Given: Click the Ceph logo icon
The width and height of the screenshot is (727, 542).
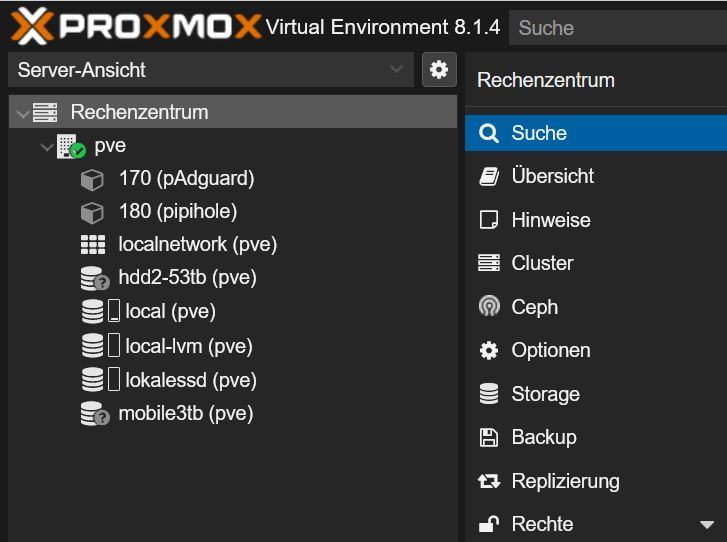Looking at the screenshot, I should click(x=489, y=306).
